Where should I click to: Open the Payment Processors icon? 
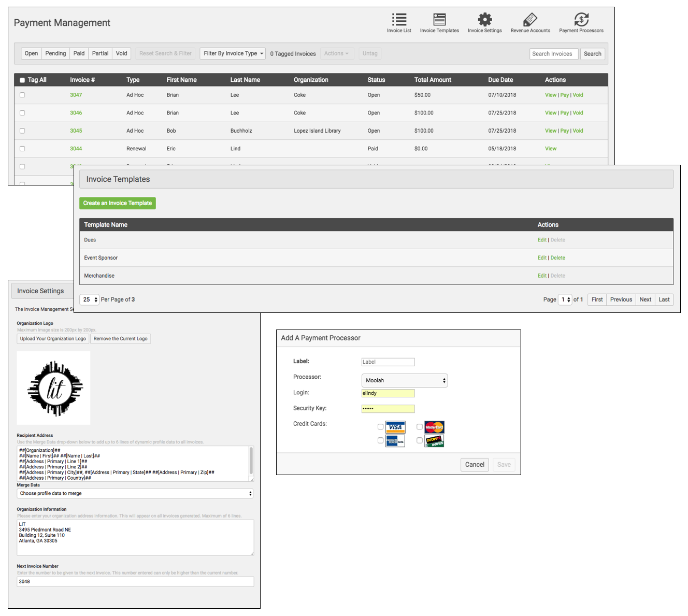coord(581,20)
